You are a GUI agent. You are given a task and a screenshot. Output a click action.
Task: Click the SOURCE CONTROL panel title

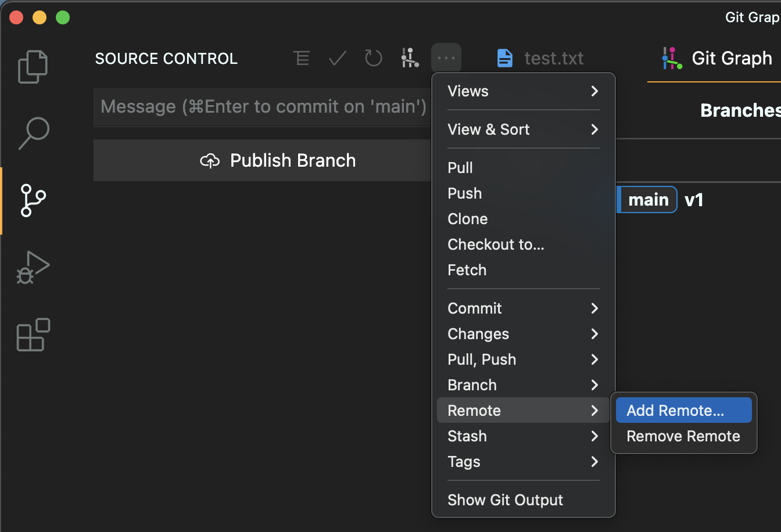(166, 59)
